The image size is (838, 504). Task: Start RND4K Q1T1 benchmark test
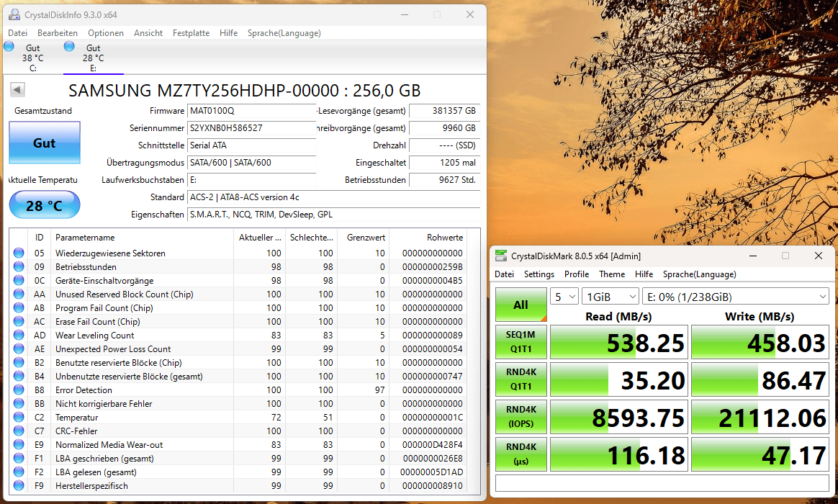point(521,379)
